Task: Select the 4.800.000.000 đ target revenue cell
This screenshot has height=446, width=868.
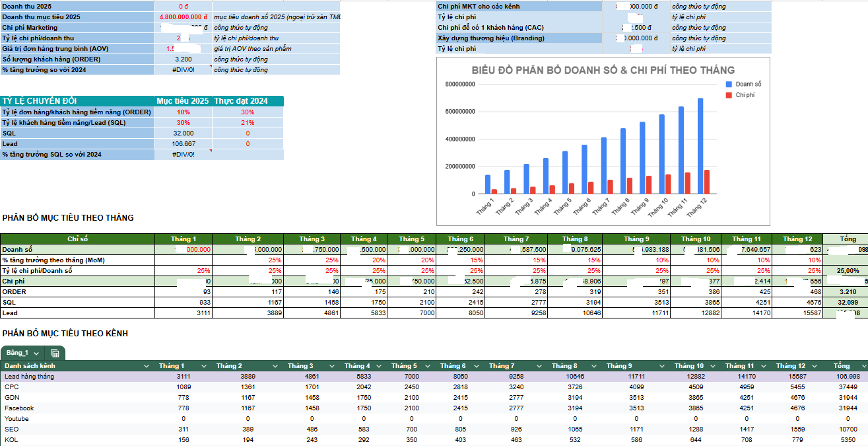Action: [184, 17]
